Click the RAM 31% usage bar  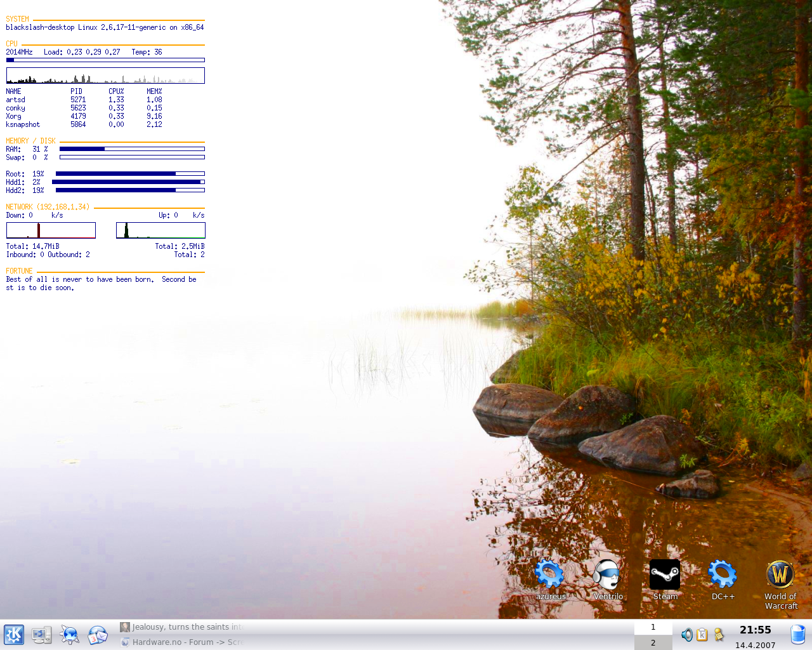tap(132, 149)
